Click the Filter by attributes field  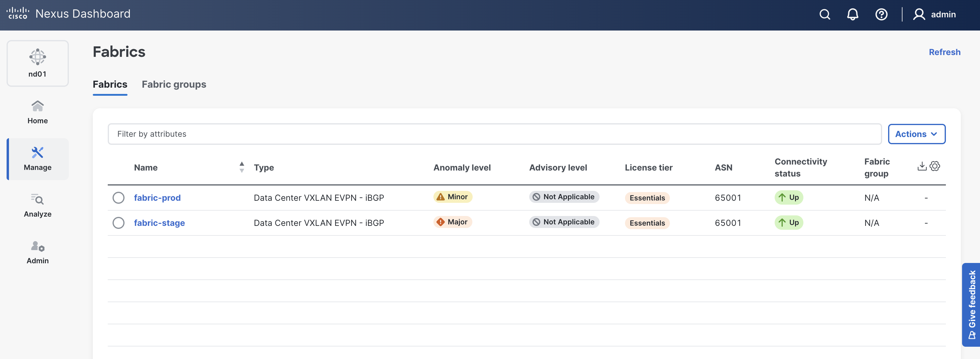(494, 134)
